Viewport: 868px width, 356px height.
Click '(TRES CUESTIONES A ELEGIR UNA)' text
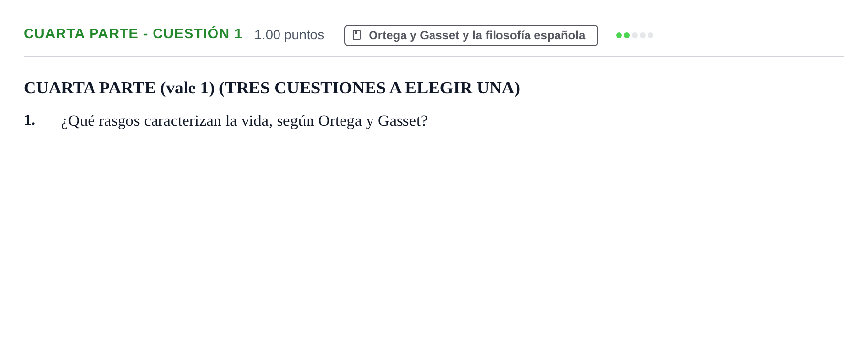point(370,88)
